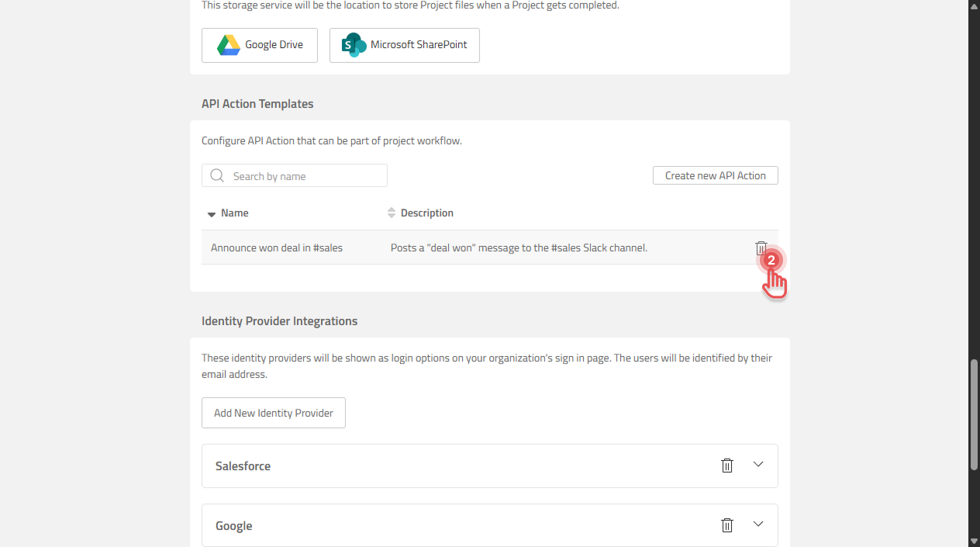Select Google Drive storage service
Image resolution: width=980 pixels, height=547 pixels.
260,45
